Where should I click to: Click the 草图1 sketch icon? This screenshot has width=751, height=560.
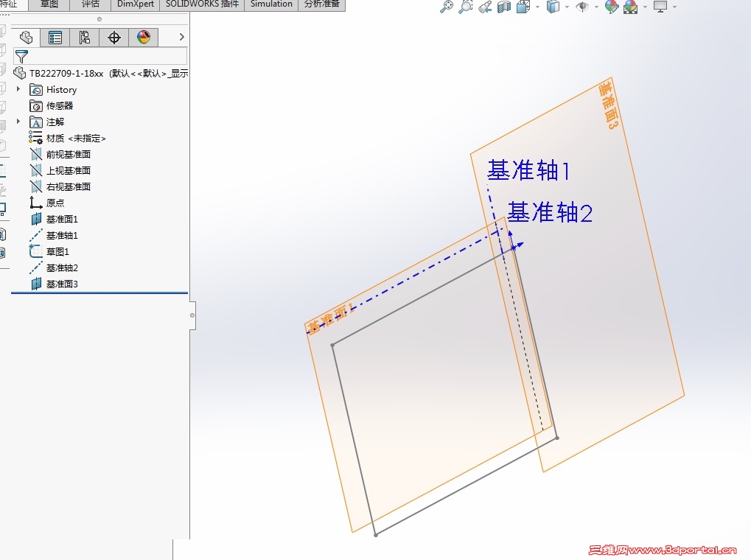36,251
